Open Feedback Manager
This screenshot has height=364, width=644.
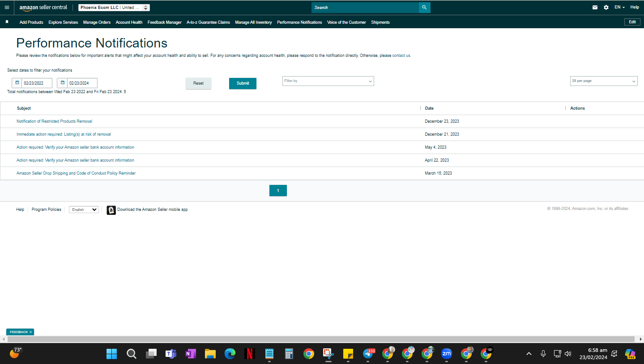165,22
